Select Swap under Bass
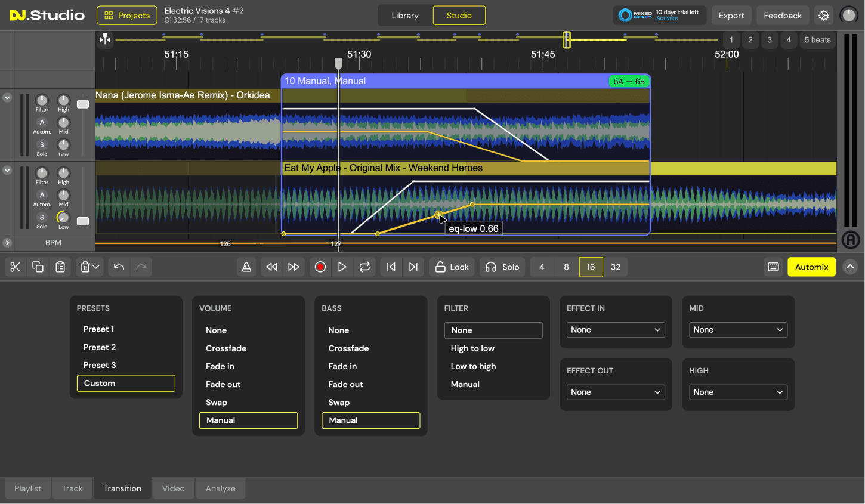Image resolution: width=865 pixels, height=504 pixels. pos(339,403)
